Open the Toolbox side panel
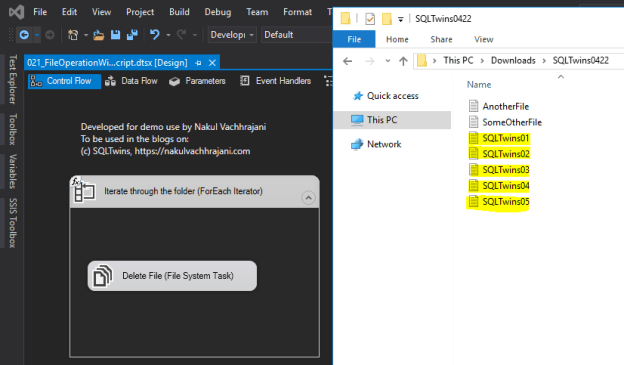624x365 pixels. (13, 129)
